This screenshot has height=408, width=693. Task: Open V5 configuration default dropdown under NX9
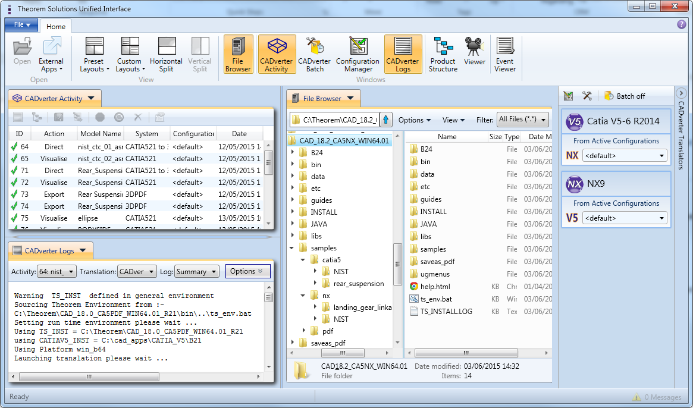point(624,218)
